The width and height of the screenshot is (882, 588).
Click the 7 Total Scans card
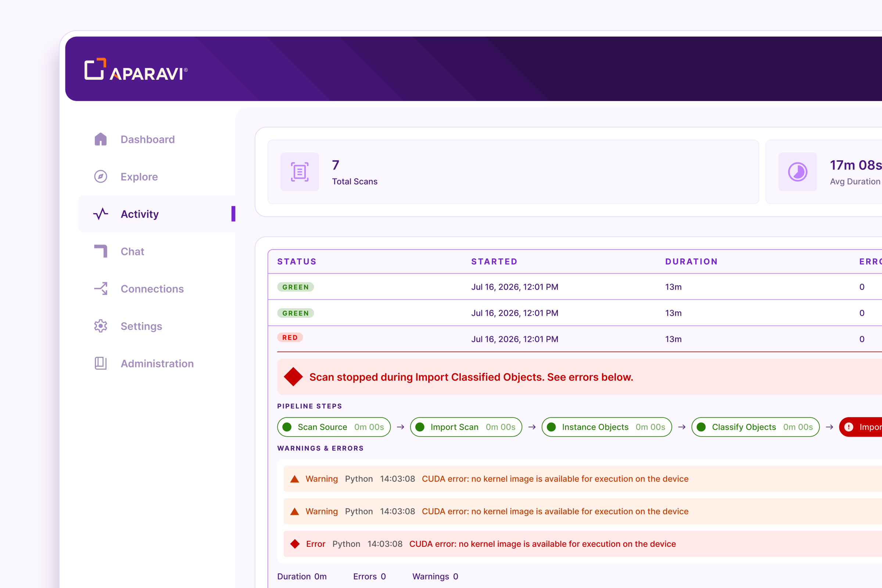pos(513,172)
